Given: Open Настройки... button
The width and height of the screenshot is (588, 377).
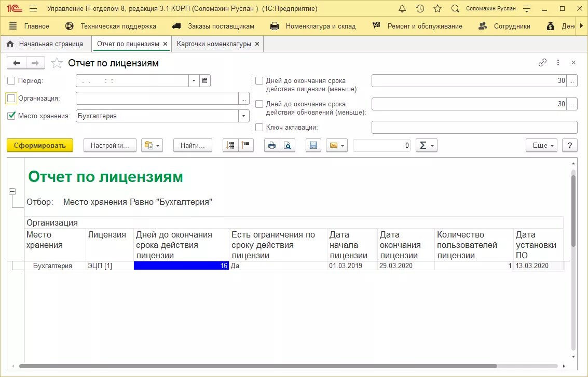Looking at the screenshot, I should [110, 145].
